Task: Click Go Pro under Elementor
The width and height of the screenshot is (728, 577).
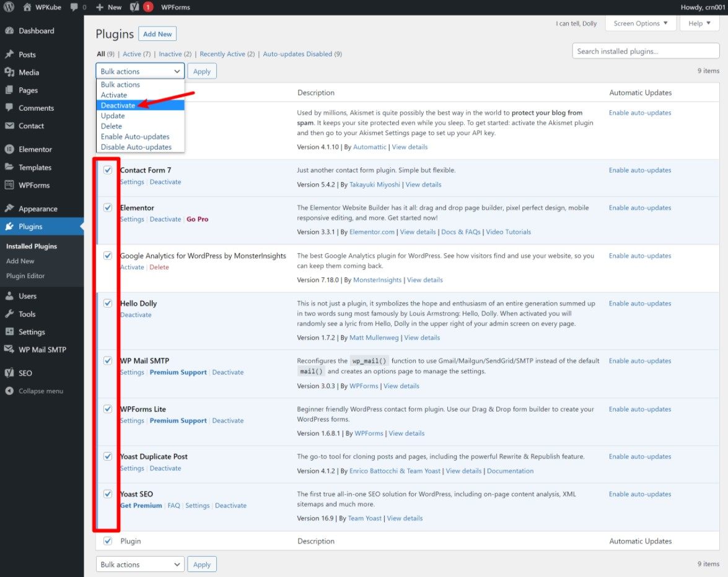Action: (197, 219)
